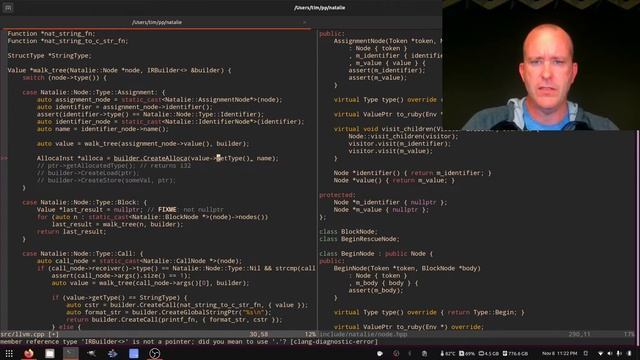This screenshot has width=640, height=360.
Task: Click 'Value *walk_tree' function definition line
Action: point(119,70)
